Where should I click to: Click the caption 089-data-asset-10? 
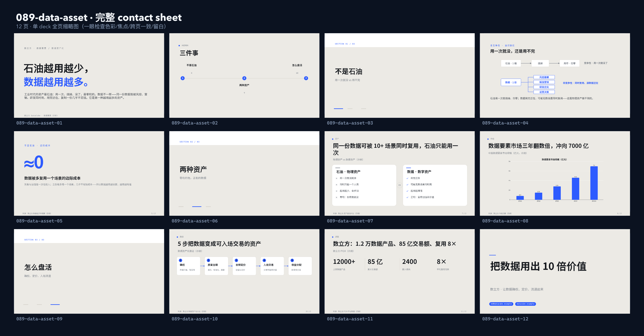[x=194, y=319]
